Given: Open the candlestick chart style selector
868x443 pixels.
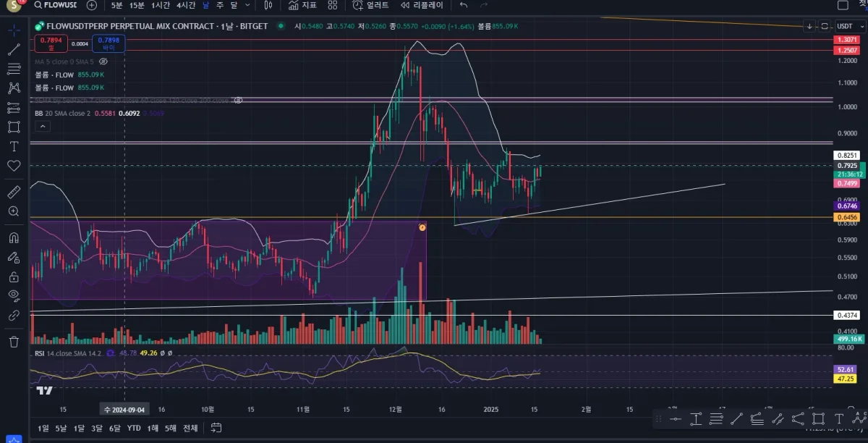Looking at the screenshot, I should (268, 5).
